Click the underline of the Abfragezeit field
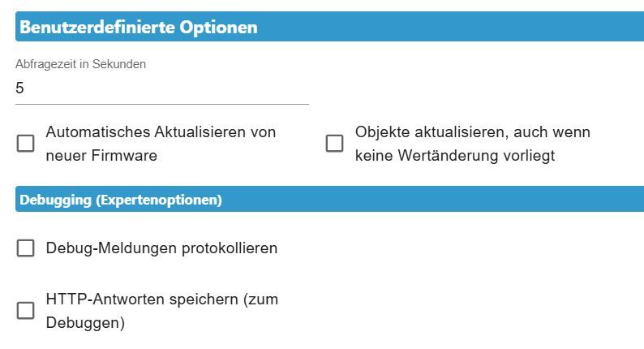Viewport: 644px width, 349px height. point(162,104)
